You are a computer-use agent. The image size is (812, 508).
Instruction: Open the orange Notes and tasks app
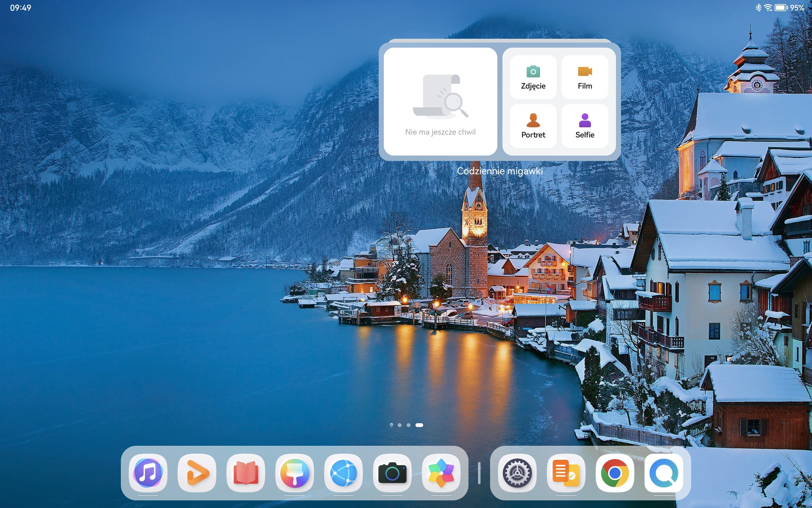(566, 473)
